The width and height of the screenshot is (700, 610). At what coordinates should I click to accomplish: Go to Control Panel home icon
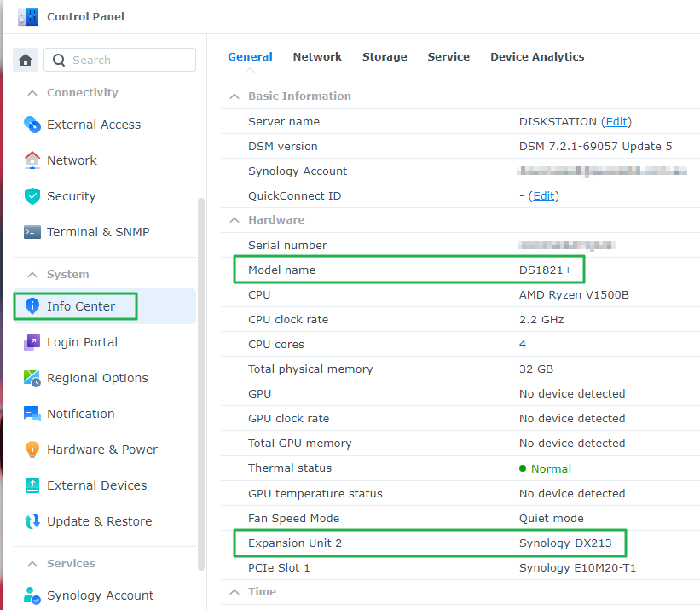[26, 60]
